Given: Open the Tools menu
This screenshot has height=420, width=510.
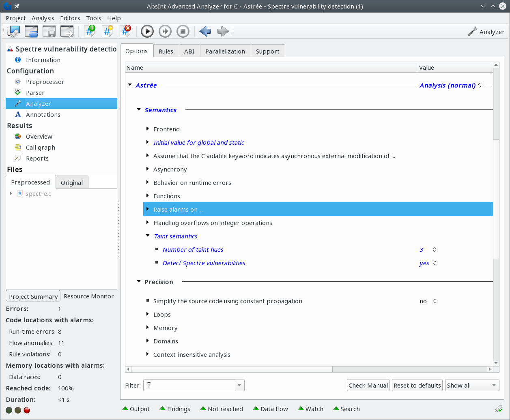Looking at the screenshot, I should click(94, 18).
